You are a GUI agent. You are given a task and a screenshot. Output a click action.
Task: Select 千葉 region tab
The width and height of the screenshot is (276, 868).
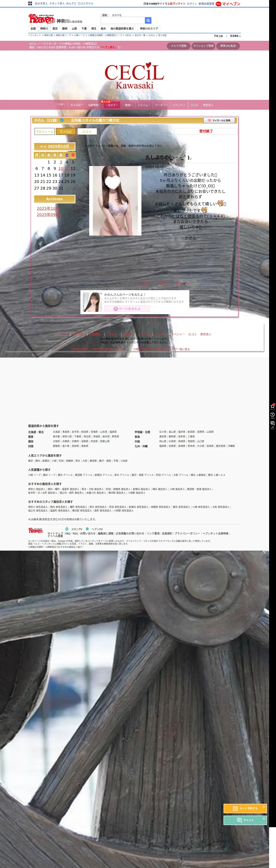point(84,29)
